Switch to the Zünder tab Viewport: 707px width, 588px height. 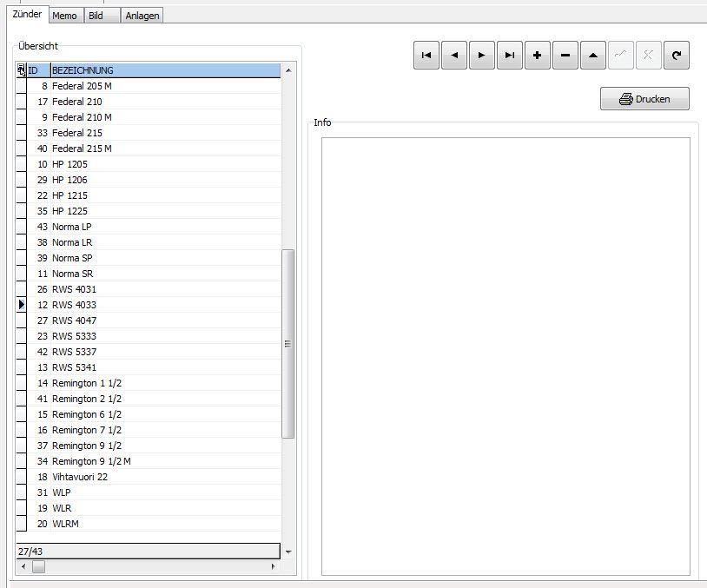pos(27,14)
